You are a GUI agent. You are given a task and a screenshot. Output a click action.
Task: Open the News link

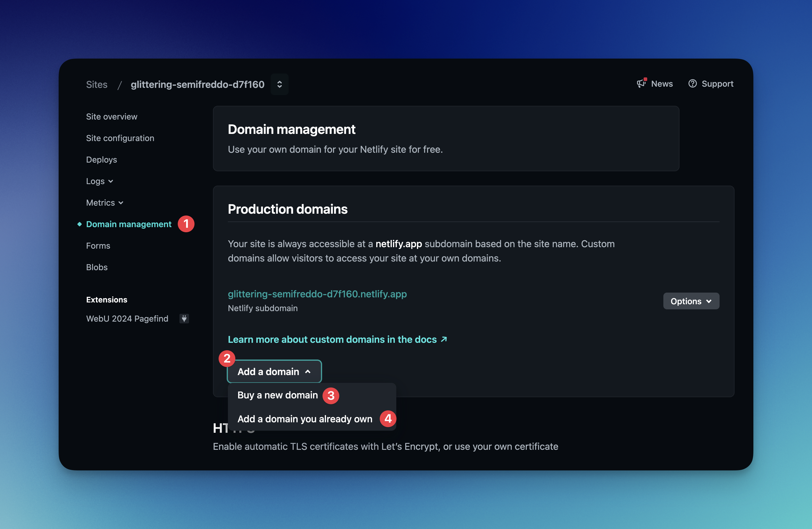click(662, 83)
